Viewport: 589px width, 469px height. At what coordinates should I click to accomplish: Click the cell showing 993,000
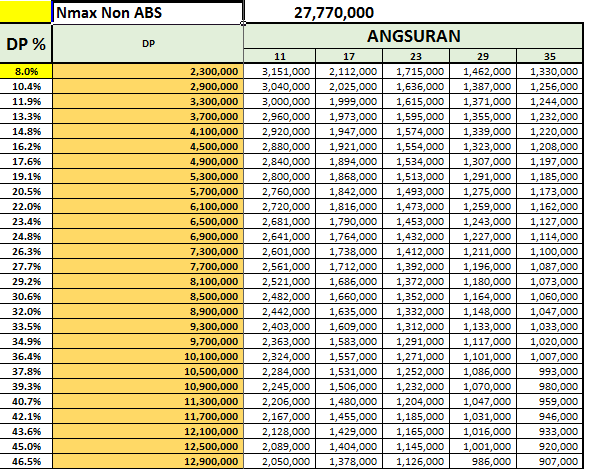pos(550,371)
